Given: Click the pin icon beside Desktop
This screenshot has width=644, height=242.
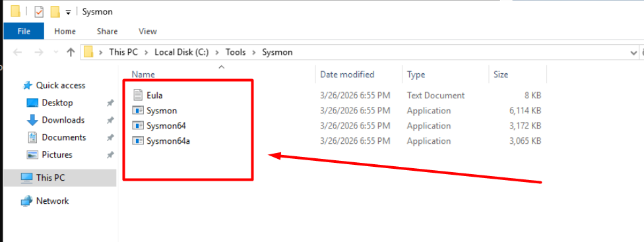Looking at the screenshot, I should pos(110,103).
